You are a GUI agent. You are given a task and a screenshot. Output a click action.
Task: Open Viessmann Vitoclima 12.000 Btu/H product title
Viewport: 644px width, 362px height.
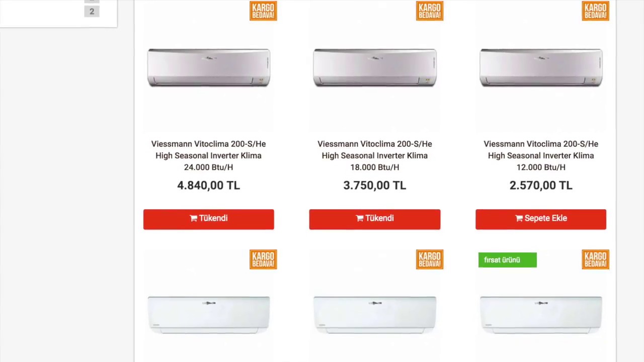click(541, 155)
